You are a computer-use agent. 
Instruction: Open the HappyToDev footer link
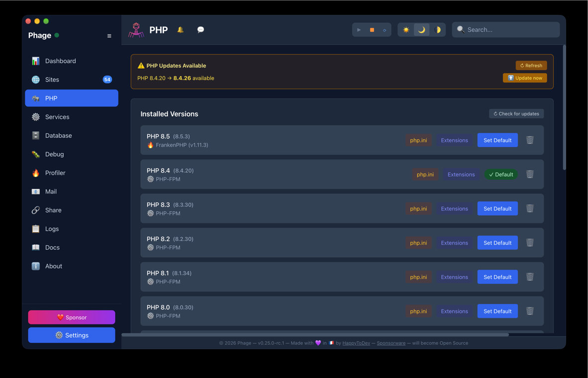[356, 343]
